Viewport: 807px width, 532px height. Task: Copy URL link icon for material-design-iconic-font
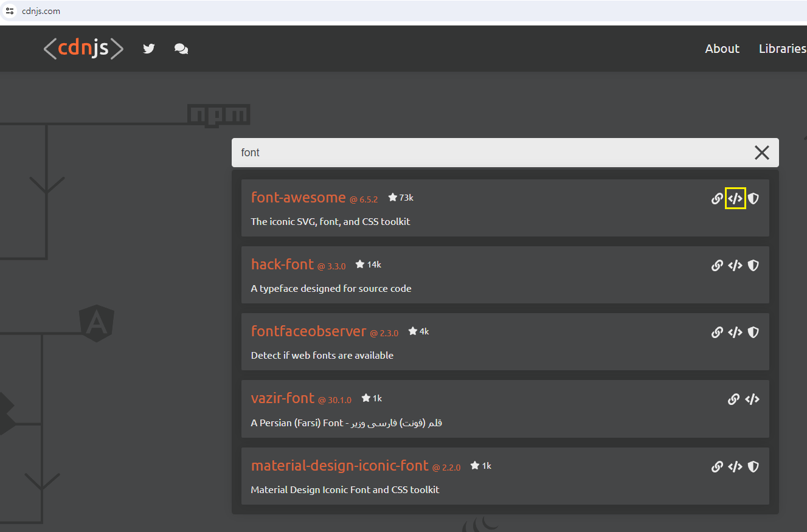coord(718,466)
